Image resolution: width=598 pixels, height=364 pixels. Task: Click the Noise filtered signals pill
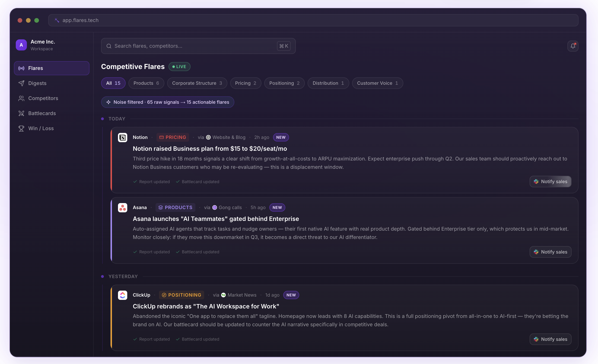coord(167,102)
